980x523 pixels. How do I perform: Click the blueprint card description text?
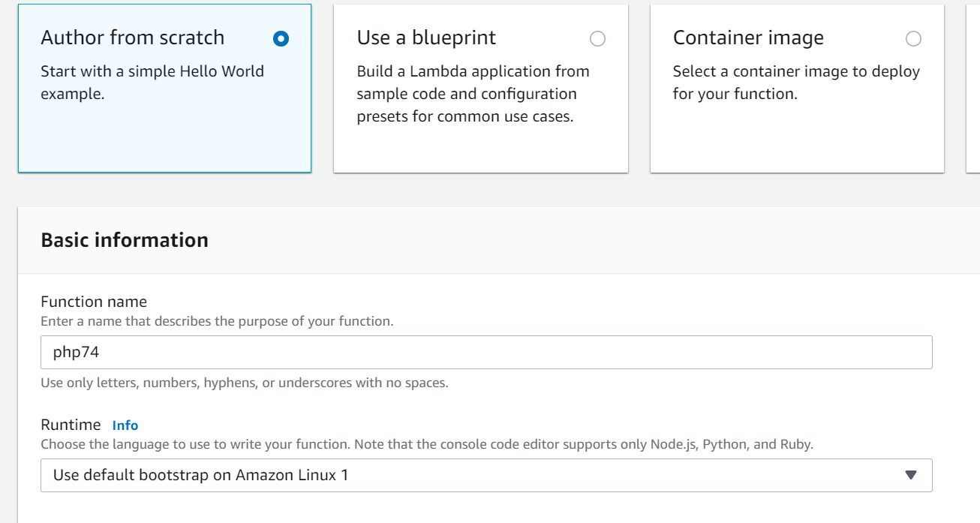[x=473, y=94]
